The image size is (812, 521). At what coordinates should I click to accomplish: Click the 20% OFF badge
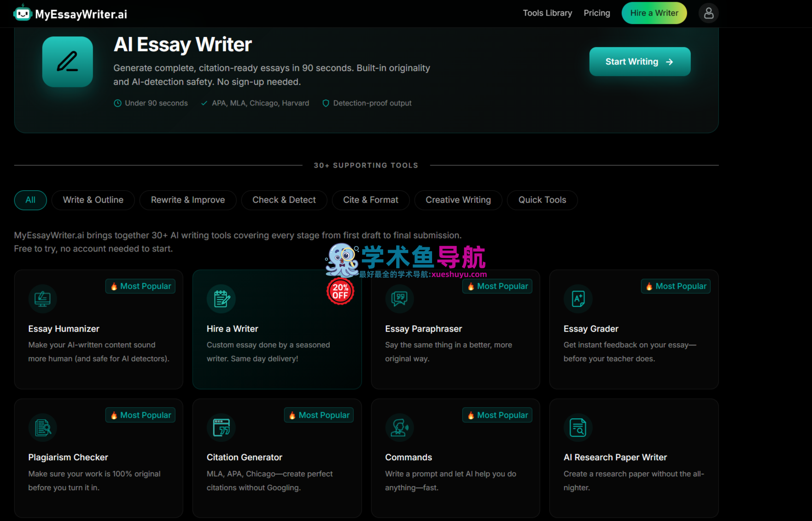(340, 291)
